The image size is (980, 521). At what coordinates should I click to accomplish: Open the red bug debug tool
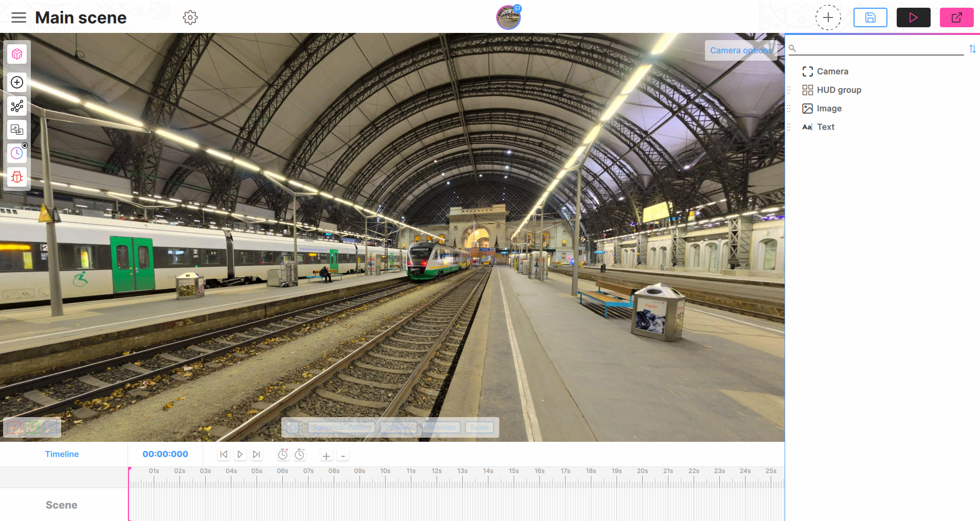point(17,177)
